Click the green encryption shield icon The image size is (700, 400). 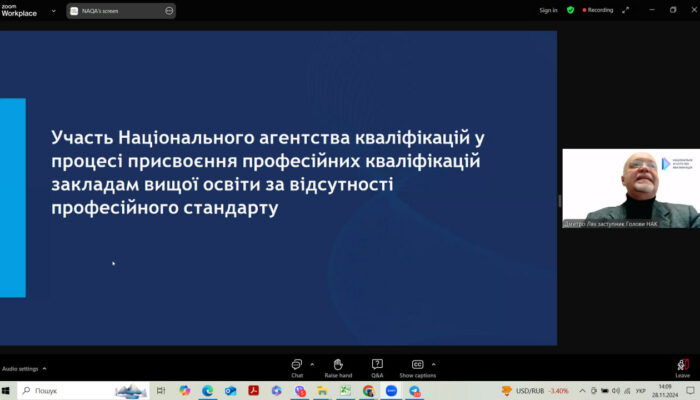[x=570, y=10]
